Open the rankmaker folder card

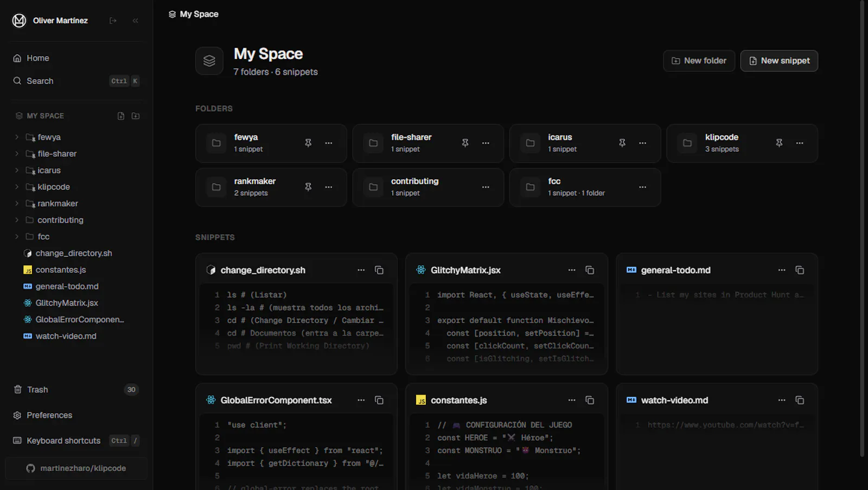point(271,187)
